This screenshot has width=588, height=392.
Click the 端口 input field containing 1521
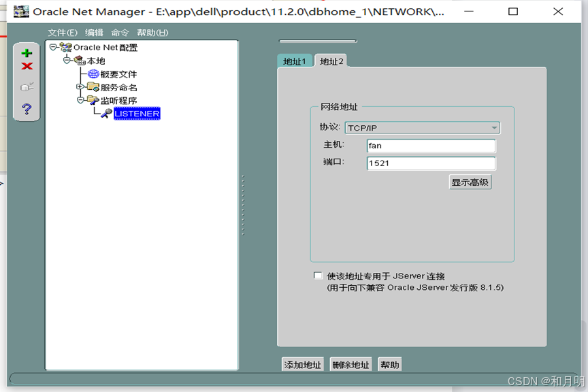click(x=431, y=163)
